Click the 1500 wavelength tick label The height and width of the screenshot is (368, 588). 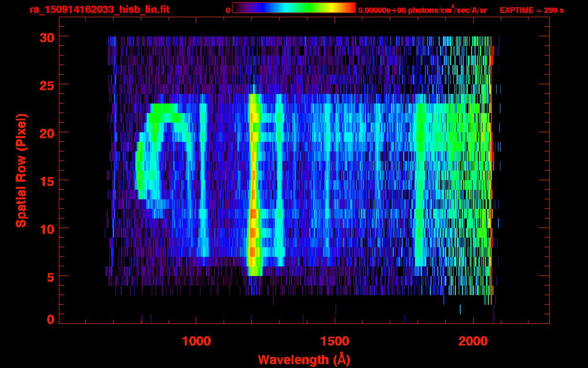pos(335,341)
